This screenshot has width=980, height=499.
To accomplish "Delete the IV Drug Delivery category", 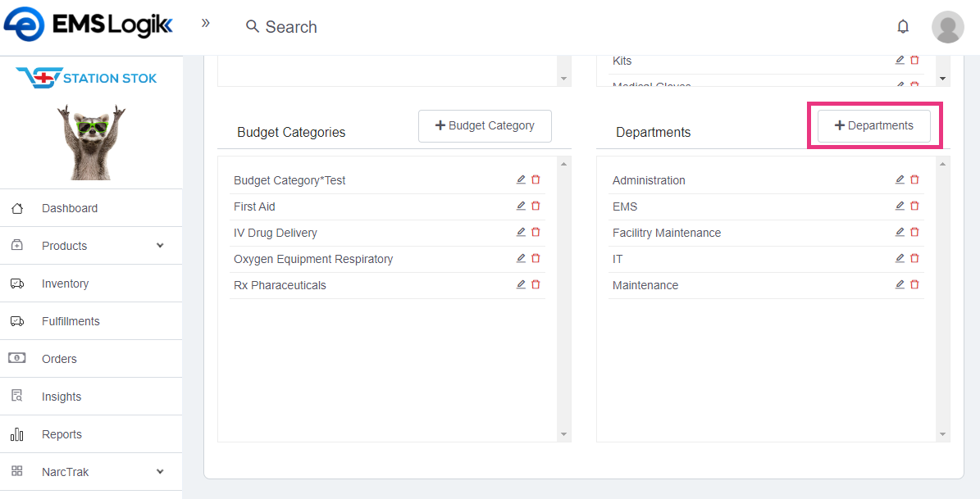I will tap(536, 232).
